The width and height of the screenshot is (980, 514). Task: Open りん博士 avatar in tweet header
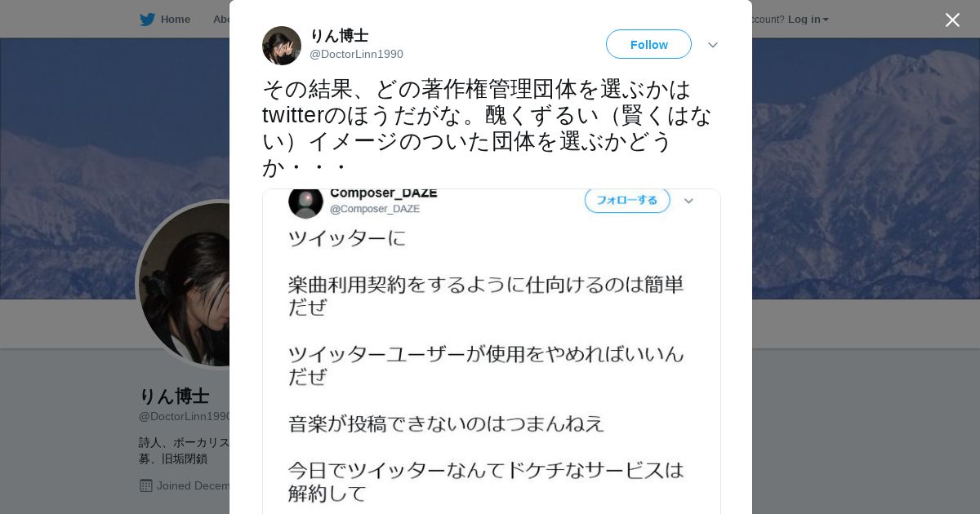(282, 46)
